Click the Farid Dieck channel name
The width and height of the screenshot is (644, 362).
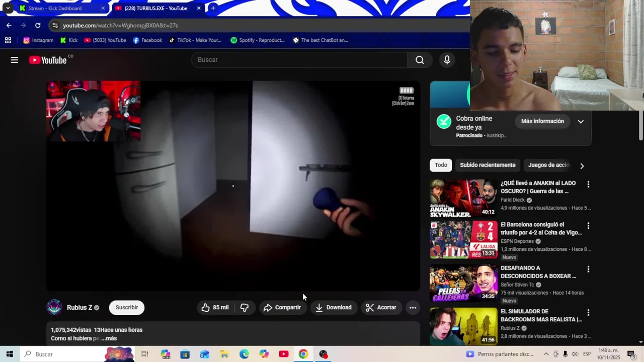coord(513,200)
